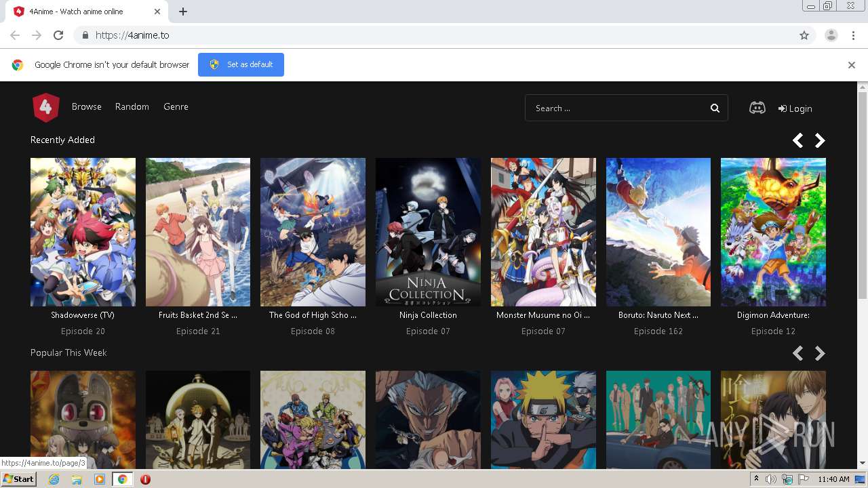Select the 4Anime browser tab
The width and height of the screenshot is (868, 488).
coord(88,12)
